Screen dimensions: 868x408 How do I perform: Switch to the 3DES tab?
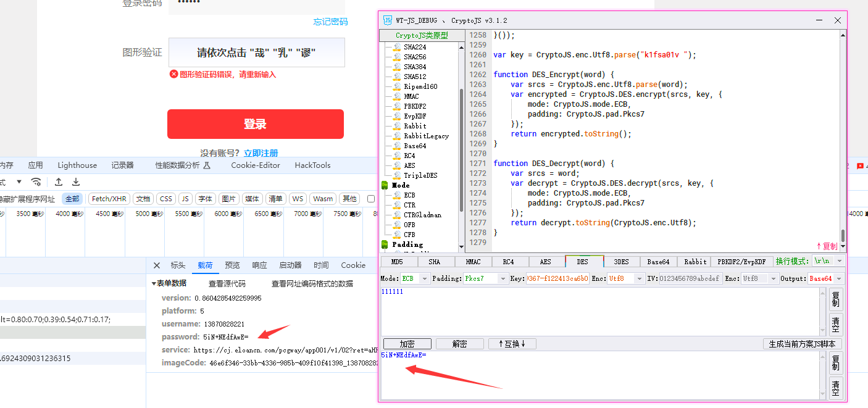point(621,262)
